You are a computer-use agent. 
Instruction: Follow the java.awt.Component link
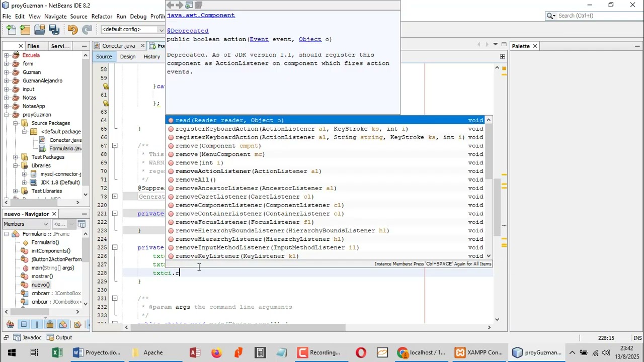[201, 15]
